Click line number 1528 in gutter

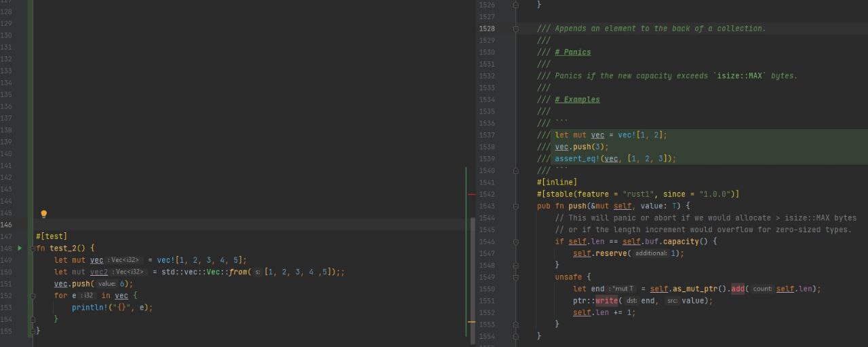[487, 29]
